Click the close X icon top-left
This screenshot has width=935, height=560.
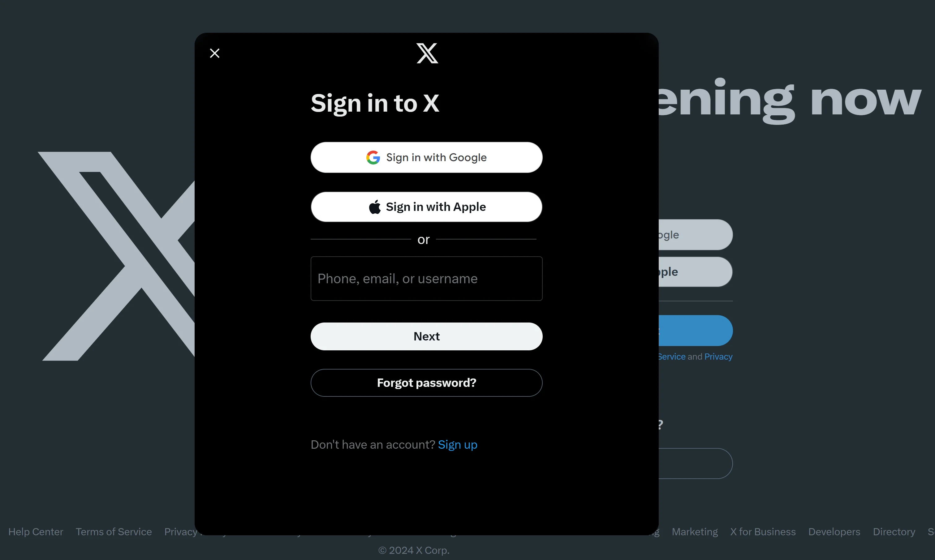point(215,53)
